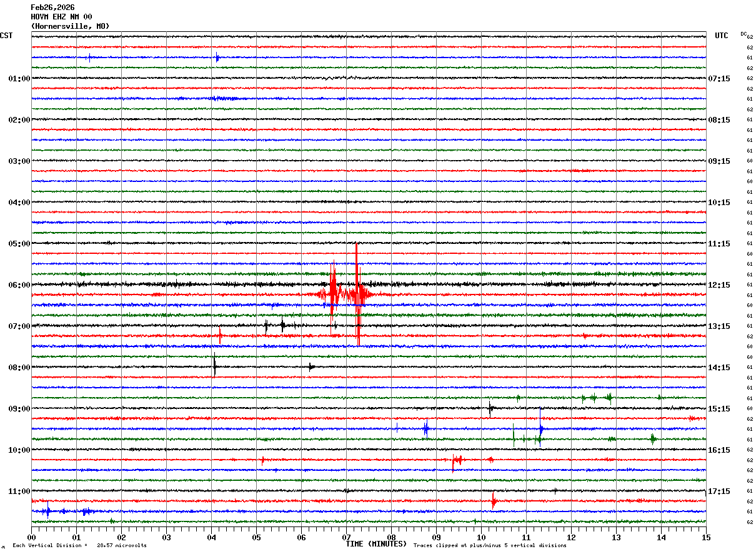The width and height of the screenshot is (756, 554).
Task: Click the 13 minute axis tick label
Action: (616, 537)
